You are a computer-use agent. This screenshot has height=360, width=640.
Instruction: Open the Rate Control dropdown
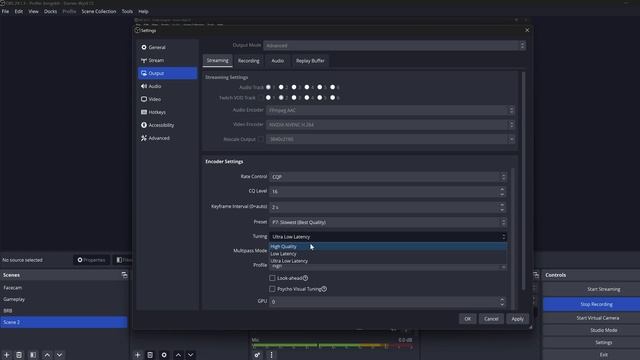coord(388,177)
